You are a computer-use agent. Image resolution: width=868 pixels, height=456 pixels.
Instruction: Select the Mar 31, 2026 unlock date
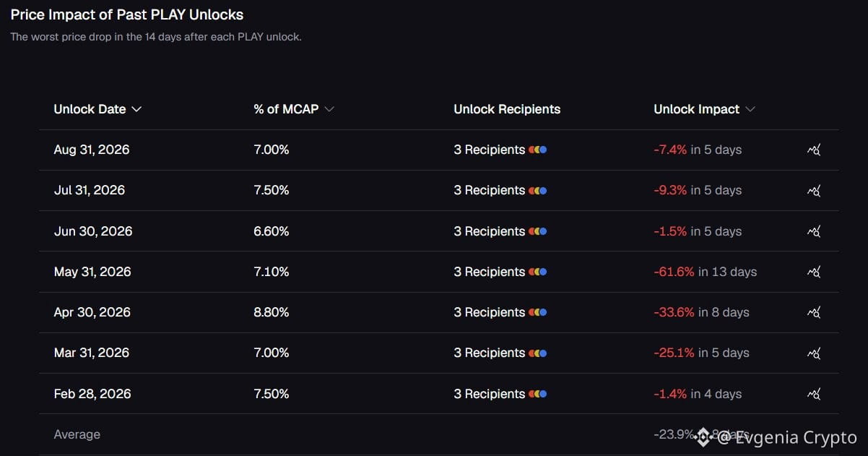pos(92,353)
